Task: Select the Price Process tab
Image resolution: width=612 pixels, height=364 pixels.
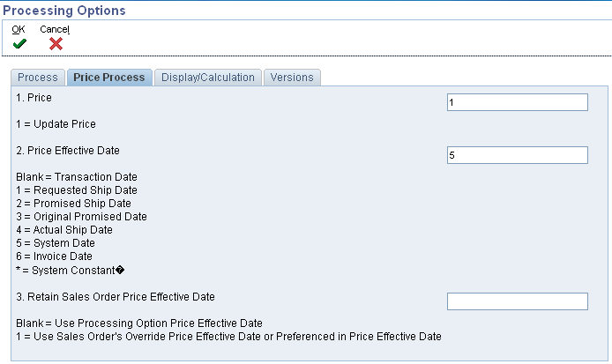Action: [109, 78]
